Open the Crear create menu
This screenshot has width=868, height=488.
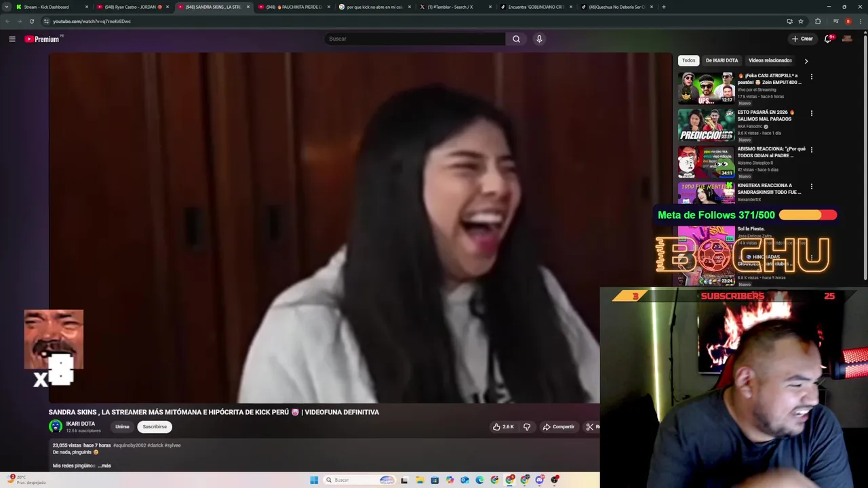point(802,39)
